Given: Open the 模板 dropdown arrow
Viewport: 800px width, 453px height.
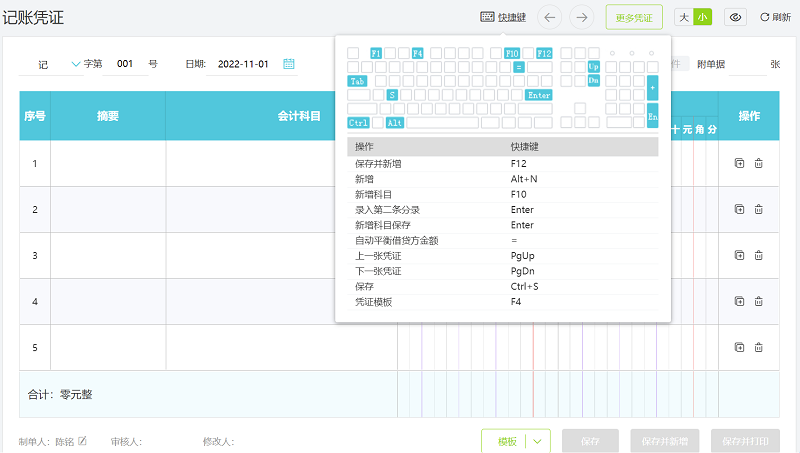Looking at the screenshot, I should pos(539,441).
